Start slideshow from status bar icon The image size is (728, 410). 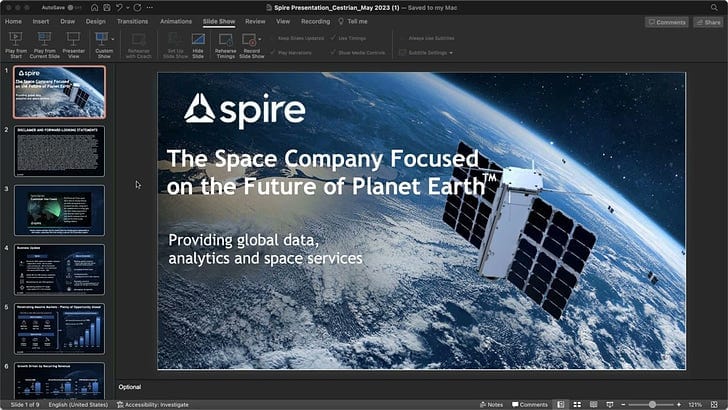pos(610,404)
